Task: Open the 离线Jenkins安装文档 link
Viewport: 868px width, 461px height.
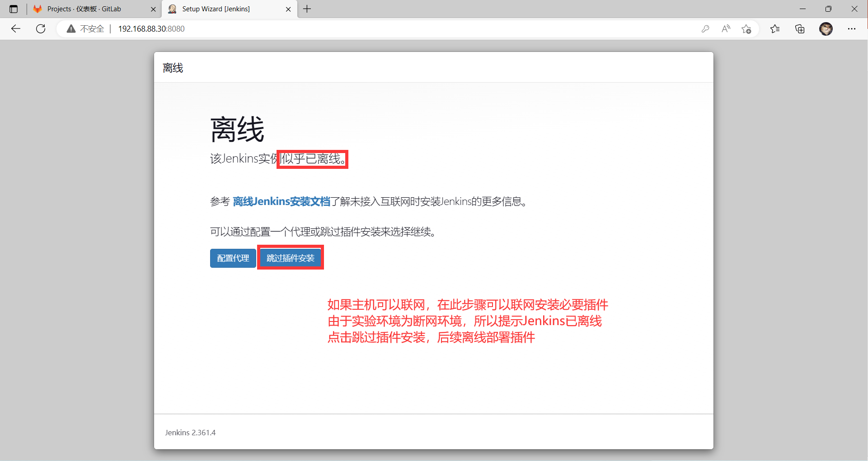Action: tap(282, 201)
